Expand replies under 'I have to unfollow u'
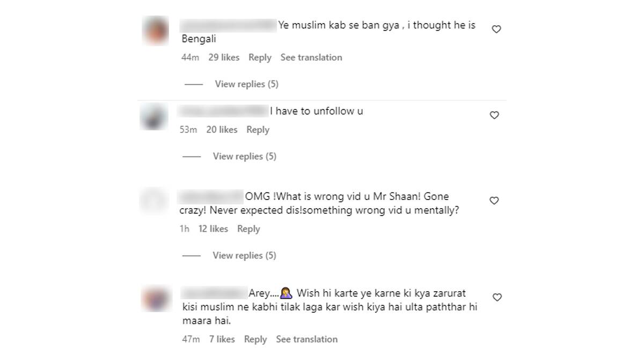The width and height of the screenshot is (644, 362). click(245, 156)
